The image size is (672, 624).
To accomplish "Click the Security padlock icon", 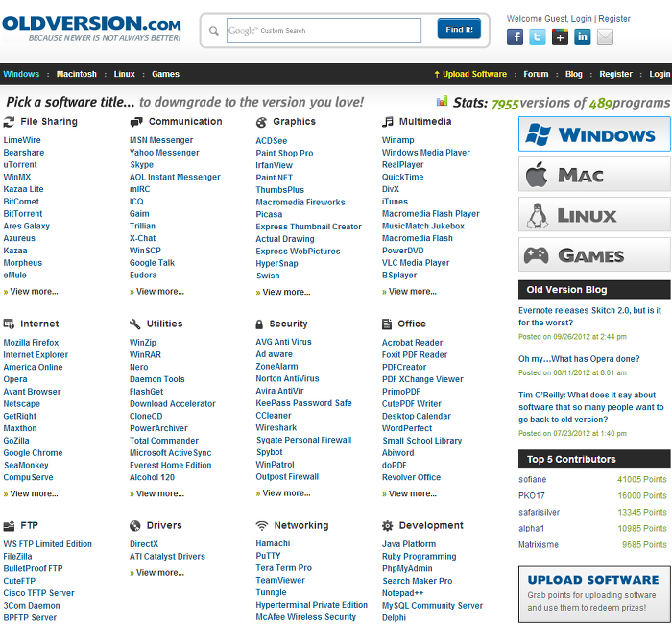I will click(x=259, y=324).
